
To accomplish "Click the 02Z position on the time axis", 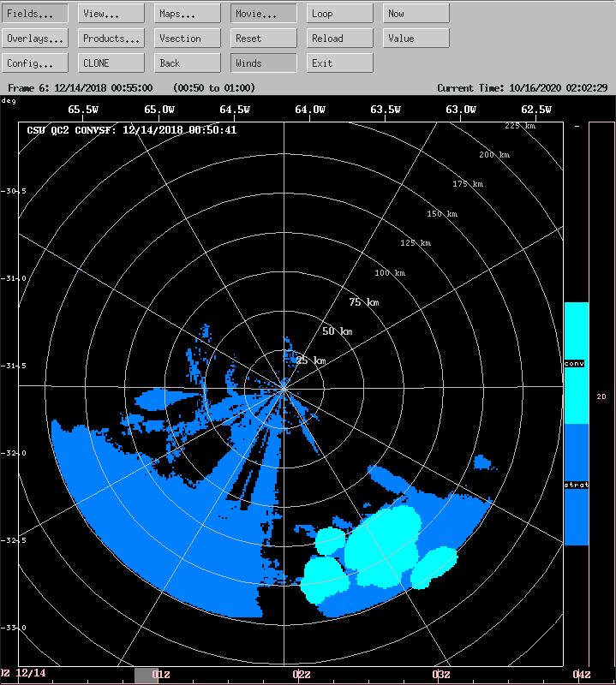I will click(302, 675).
